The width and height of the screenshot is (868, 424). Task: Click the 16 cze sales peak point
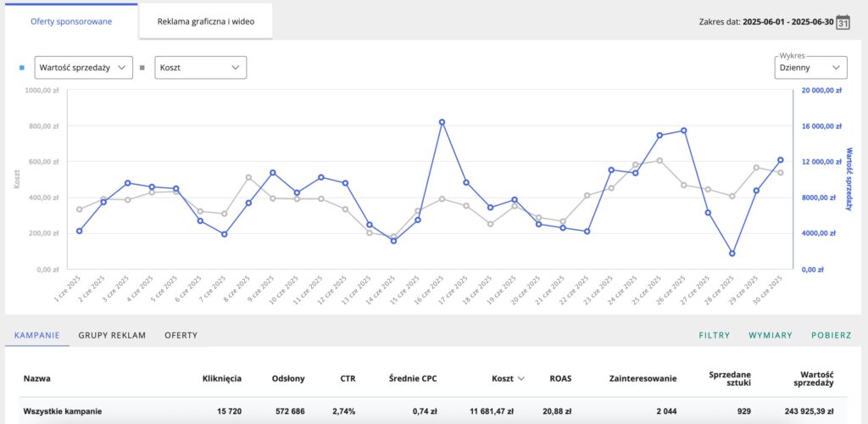pyautogui.click(x=442, y=122)
